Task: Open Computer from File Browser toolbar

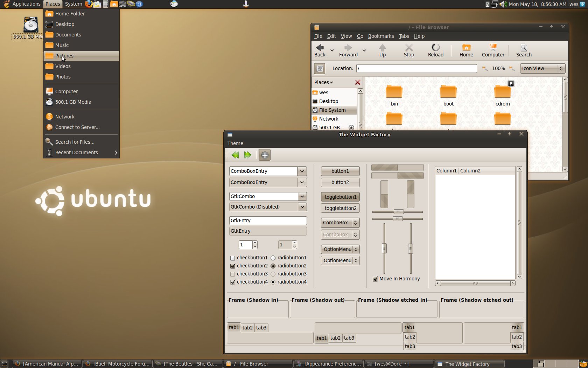Action: [493, 50]
